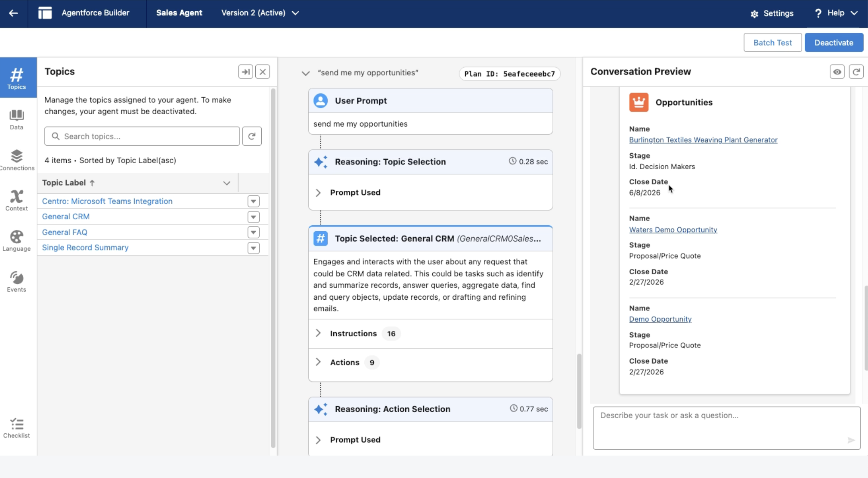Screen dimensions: 868x478
Task: Open row menu for General FAQ
Action: point(254,232)
